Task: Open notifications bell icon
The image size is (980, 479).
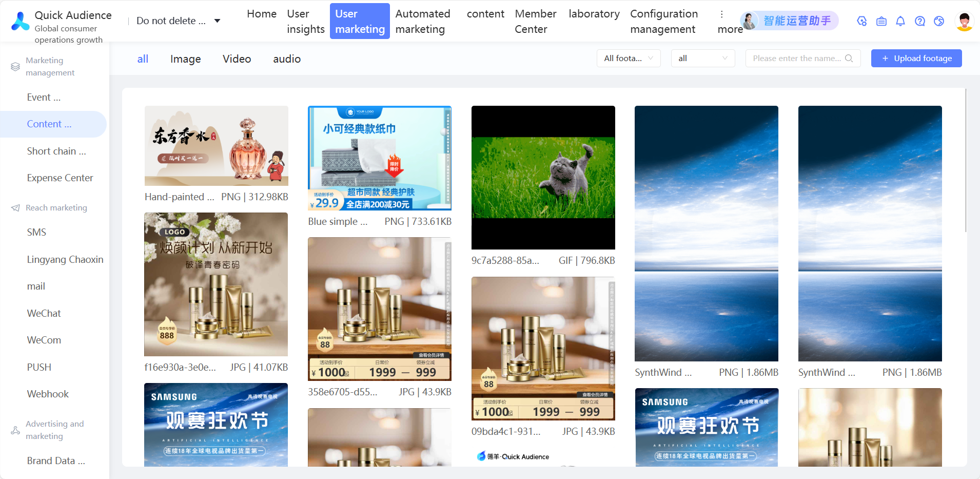Action: [x=900, y=21]
